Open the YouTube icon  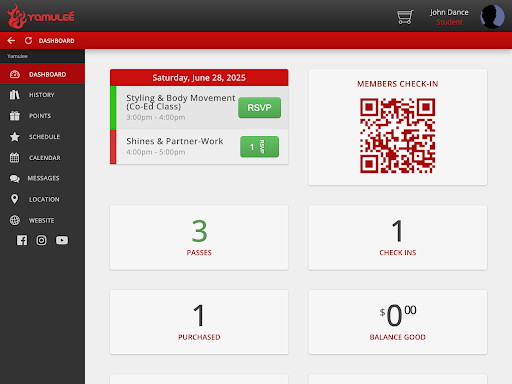[x=62, y=240]
